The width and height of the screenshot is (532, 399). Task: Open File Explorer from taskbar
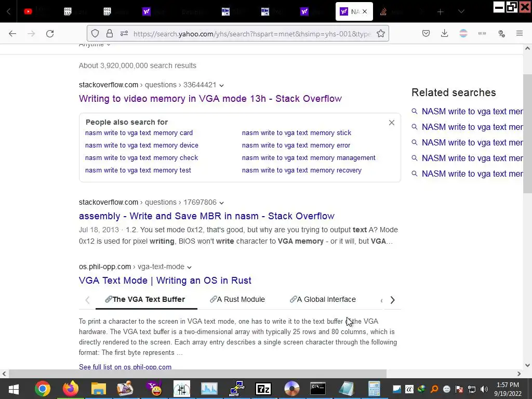[x=98, y=389]
